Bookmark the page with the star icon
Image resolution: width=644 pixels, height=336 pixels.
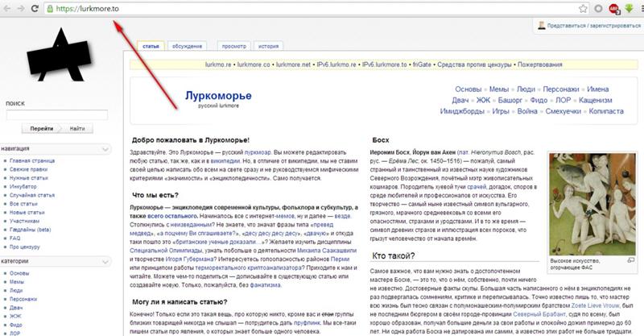583,9
